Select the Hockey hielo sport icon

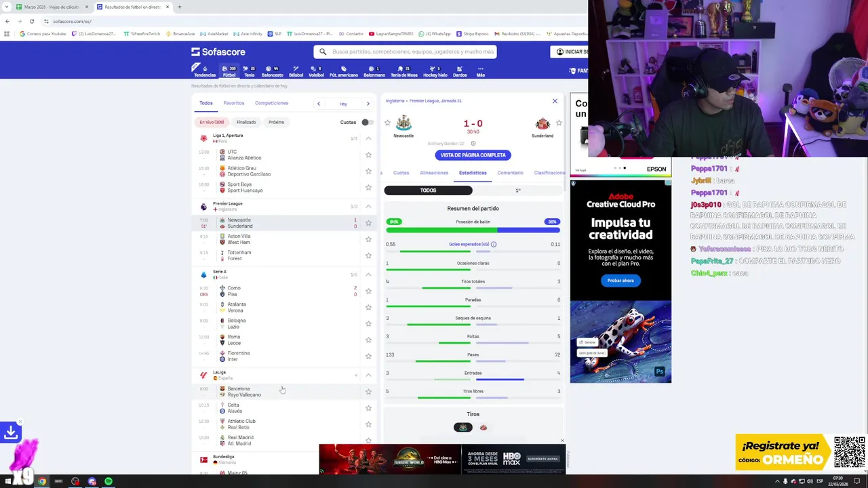click(x=435, y=70)
